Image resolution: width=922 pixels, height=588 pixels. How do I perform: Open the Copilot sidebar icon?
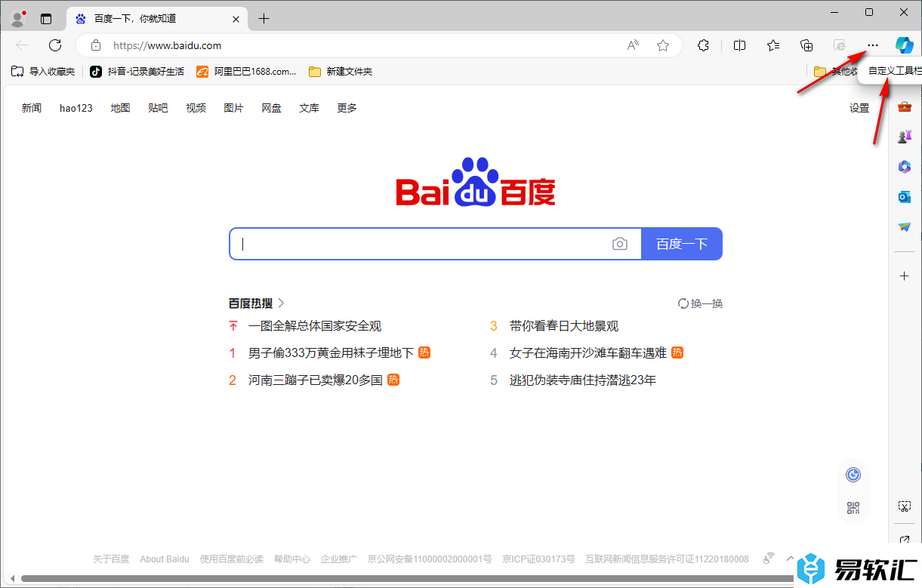(x=904, y=45)
